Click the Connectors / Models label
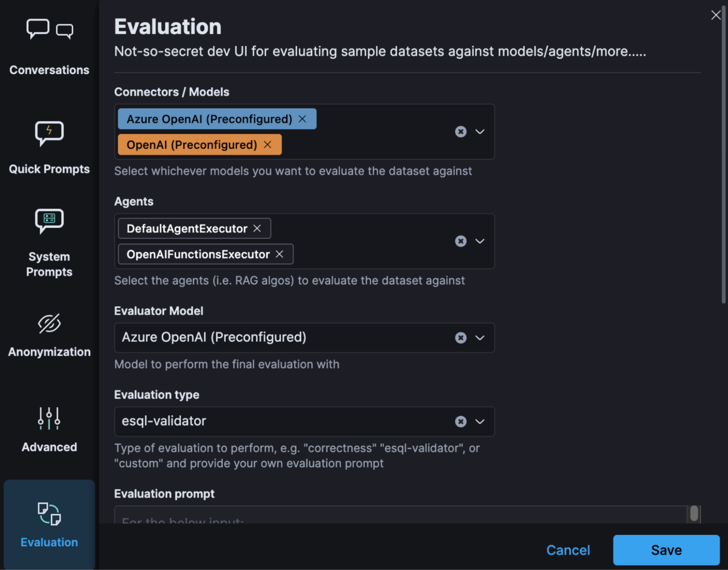This screenshot has height=570, width=728. (x=172, y=92)
